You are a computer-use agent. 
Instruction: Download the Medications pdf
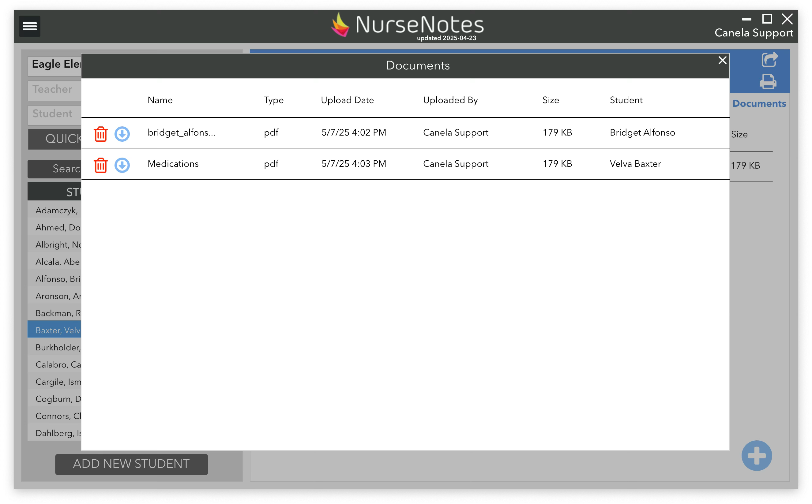pos(122,165)
